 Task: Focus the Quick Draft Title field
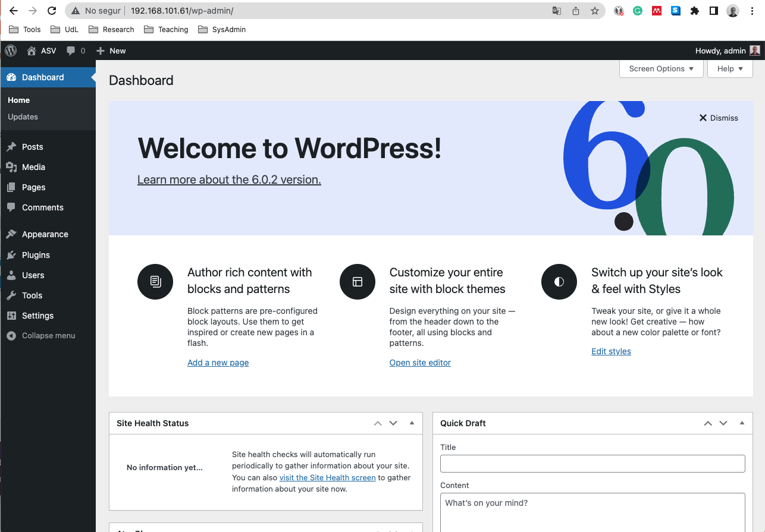coord(592,464)
